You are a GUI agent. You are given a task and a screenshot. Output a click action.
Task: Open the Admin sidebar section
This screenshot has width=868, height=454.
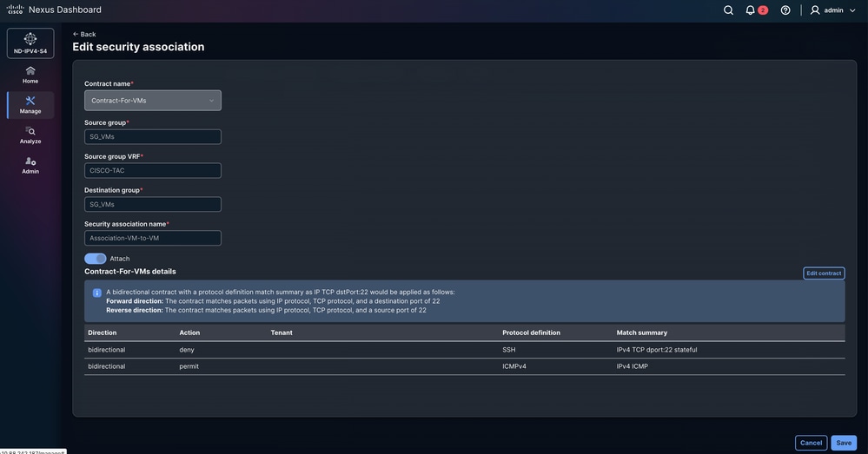tap(30, 165)
